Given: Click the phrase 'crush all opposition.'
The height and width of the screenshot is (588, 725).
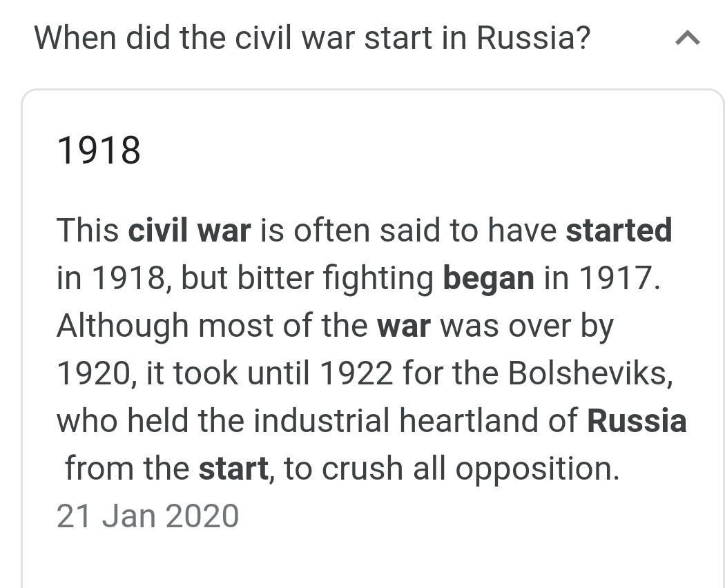Looking at the screenshot, I should tap(470, 470).
